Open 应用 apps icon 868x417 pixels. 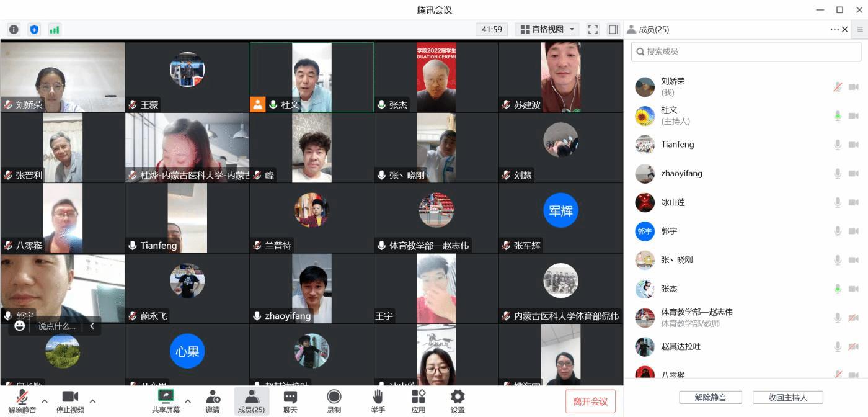tap(418, 401)
